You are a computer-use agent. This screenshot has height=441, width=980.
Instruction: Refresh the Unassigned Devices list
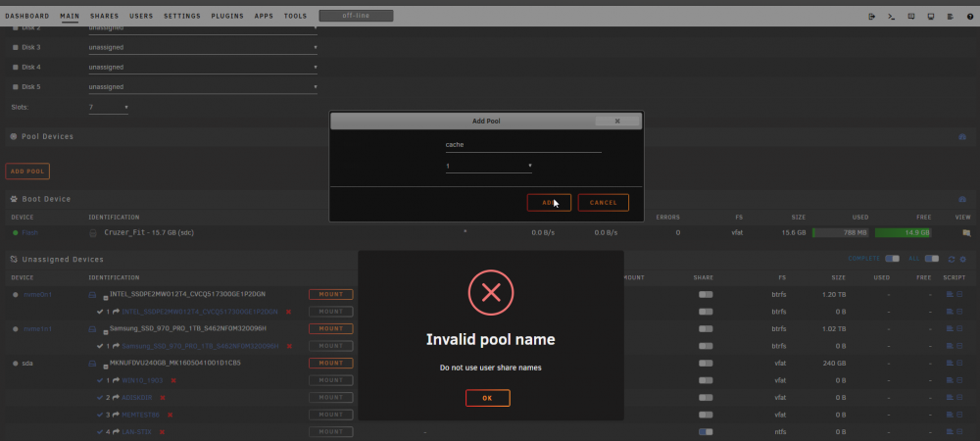[x=952, y=260]
